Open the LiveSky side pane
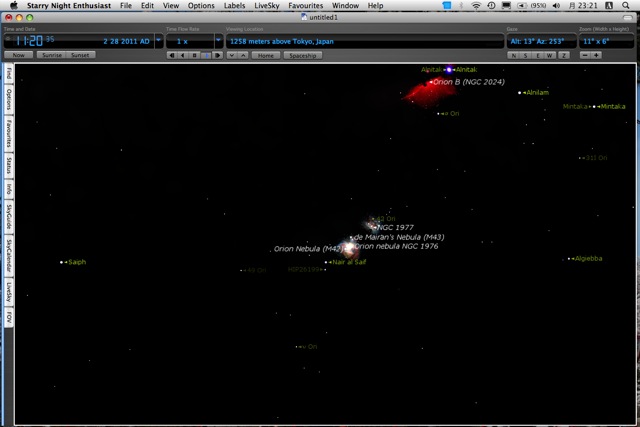Image resolution: width=640 pixels, height=427 pixels. (x=9, y=292)
